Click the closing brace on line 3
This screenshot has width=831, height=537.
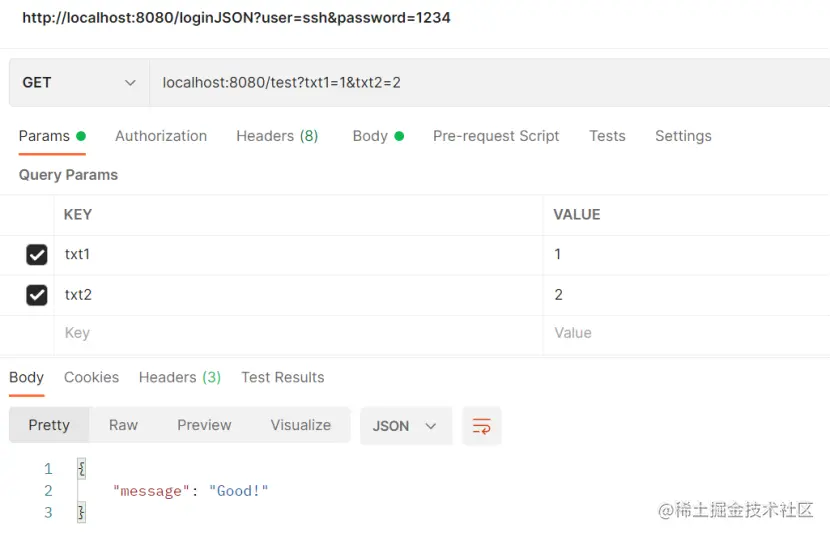tap(81, 513)
